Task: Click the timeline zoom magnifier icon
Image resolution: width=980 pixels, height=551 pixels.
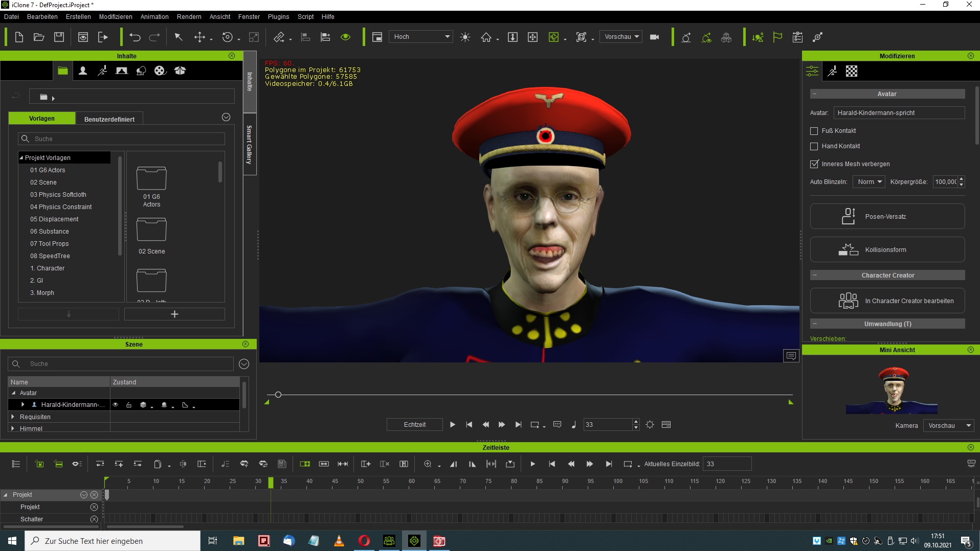Action: pyautogui.click(x=428, y=464)
